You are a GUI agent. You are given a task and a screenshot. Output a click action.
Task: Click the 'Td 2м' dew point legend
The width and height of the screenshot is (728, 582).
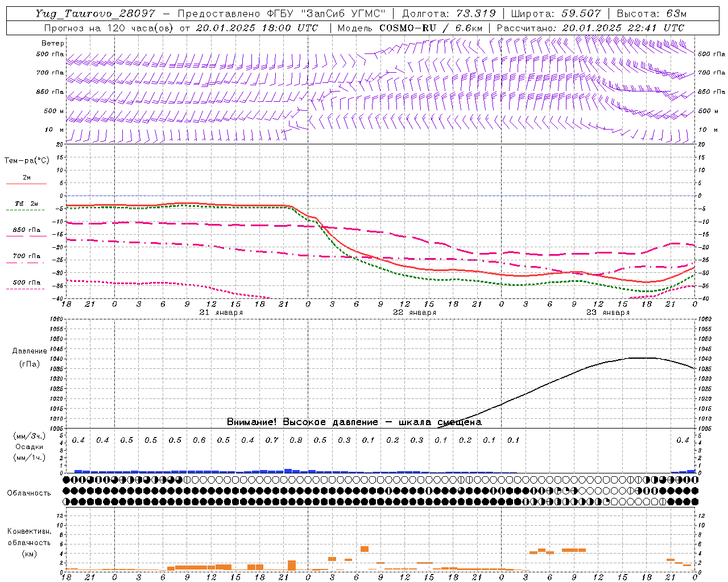26,203
